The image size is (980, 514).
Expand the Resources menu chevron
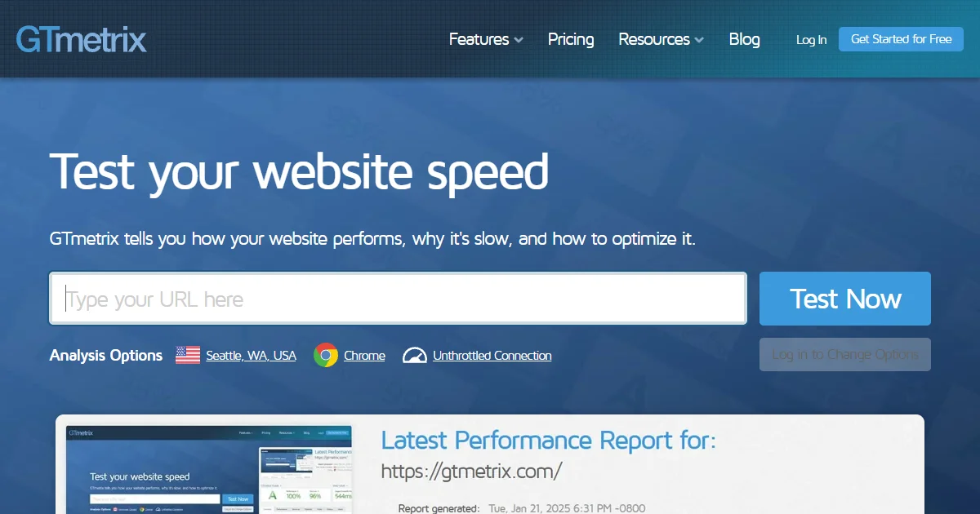[x=699, y=40]
